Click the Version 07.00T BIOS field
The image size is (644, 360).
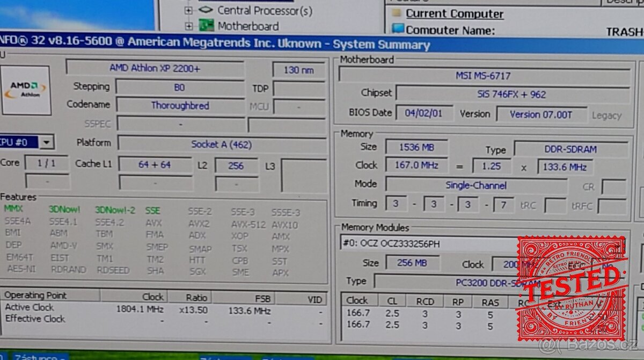coord(540,114)
